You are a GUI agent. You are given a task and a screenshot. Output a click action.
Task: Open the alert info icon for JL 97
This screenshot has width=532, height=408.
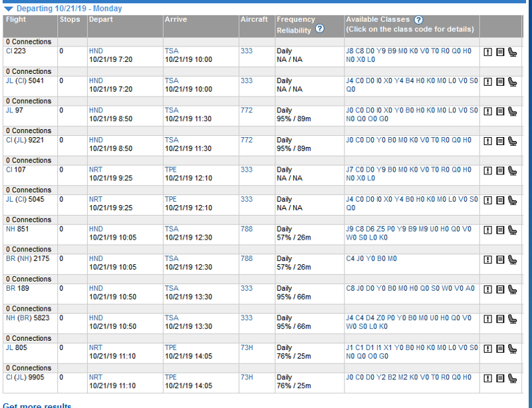487,111
